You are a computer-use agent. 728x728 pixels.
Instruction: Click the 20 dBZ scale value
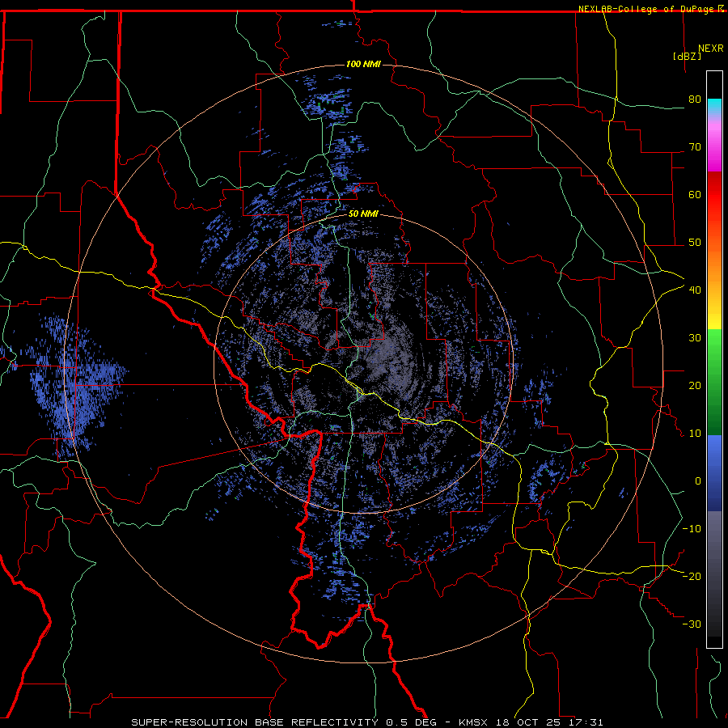(x=695, y=385)
